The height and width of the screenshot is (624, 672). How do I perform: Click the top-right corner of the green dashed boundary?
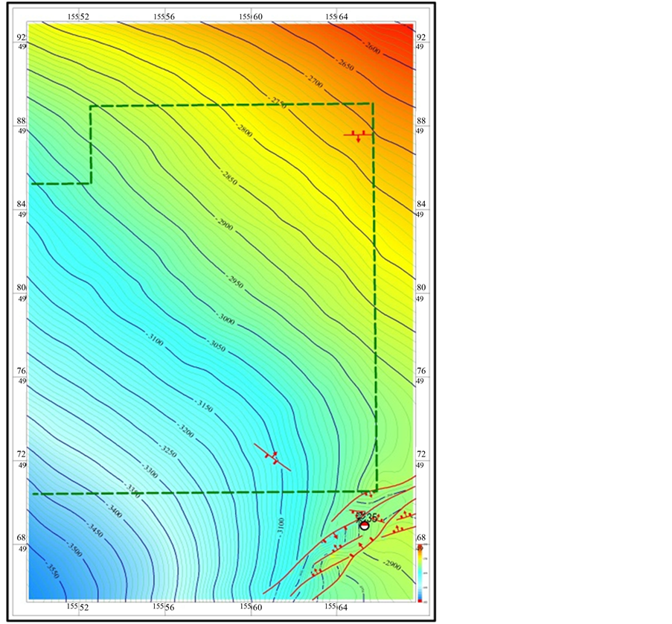point(372,104)
